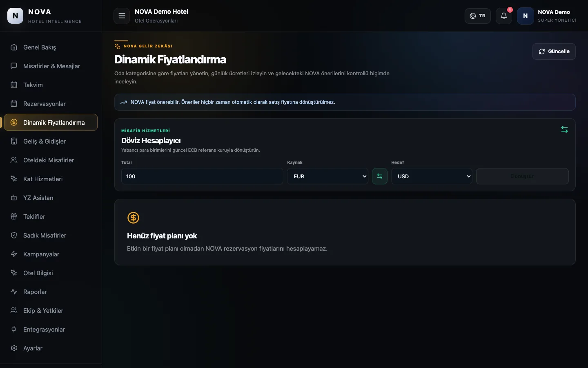Click the Ekip & Yetkiler users icon
The height and width of the screenshot is (368, 588).
point(14,310)
